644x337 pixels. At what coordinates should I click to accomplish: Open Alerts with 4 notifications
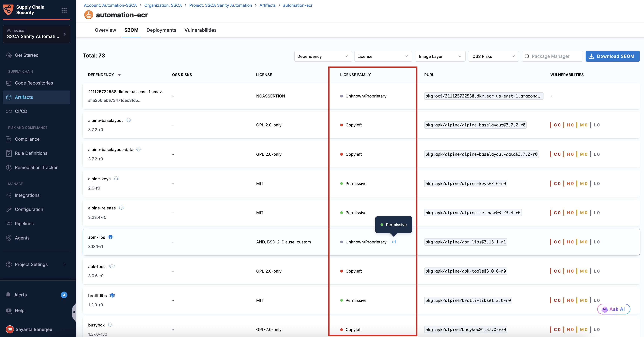click(36, 295)
